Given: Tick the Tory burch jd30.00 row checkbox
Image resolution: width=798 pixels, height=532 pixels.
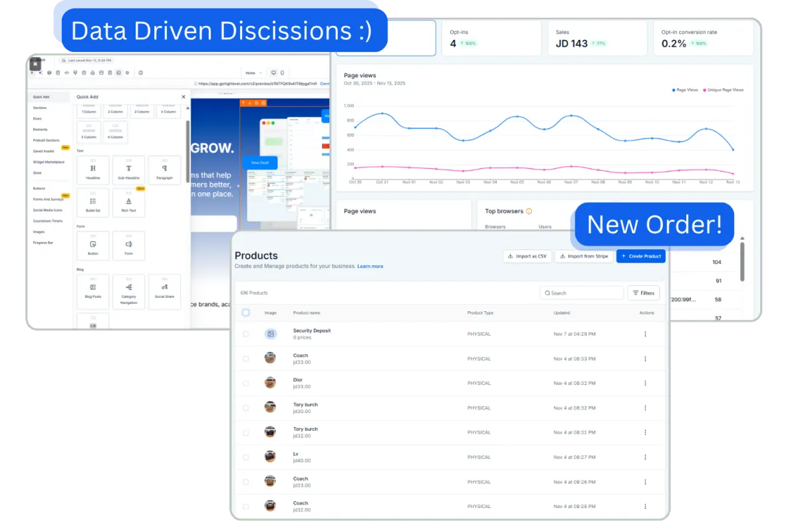Looking at the screenshot, I should tap(246, 408).
